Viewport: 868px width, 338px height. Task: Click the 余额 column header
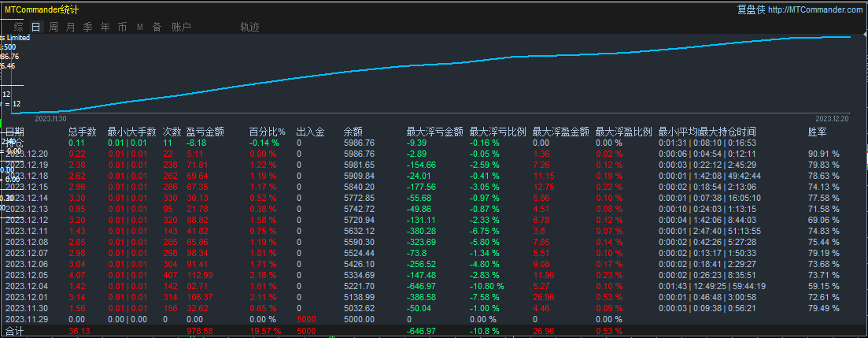click(353, 132)
